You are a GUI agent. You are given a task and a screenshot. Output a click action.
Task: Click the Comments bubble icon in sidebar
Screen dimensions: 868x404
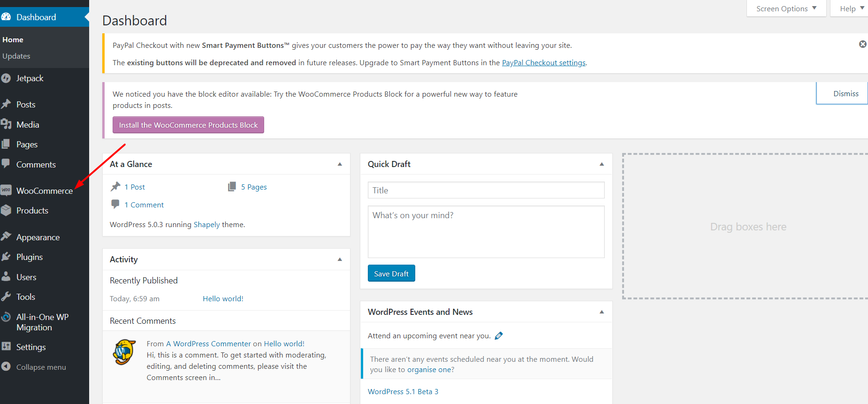pyautogui.click(x=6, y=164)
